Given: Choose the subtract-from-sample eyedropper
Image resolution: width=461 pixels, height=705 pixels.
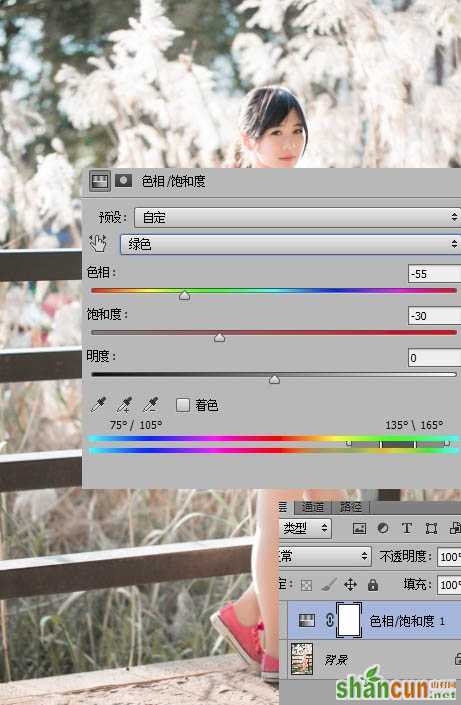Looking at the screenshot, I should [151, 404].
